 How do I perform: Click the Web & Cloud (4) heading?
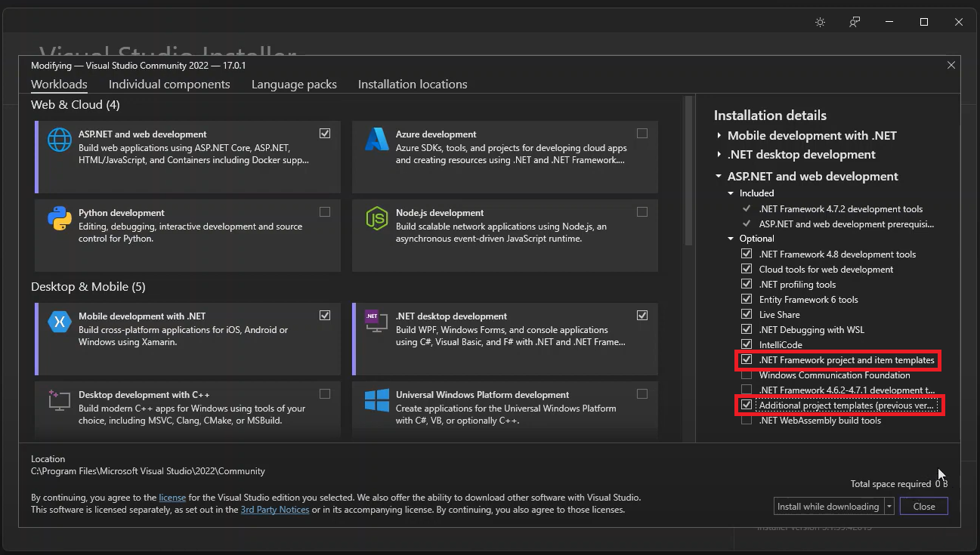pyautogui.click(x=76, y=105)
